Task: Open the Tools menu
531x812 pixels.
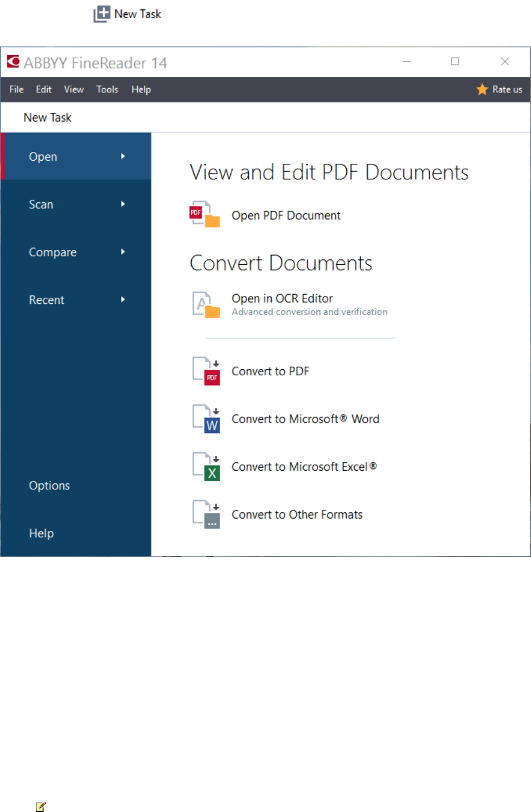Action: pyautogui.click(x=107, y=89)
